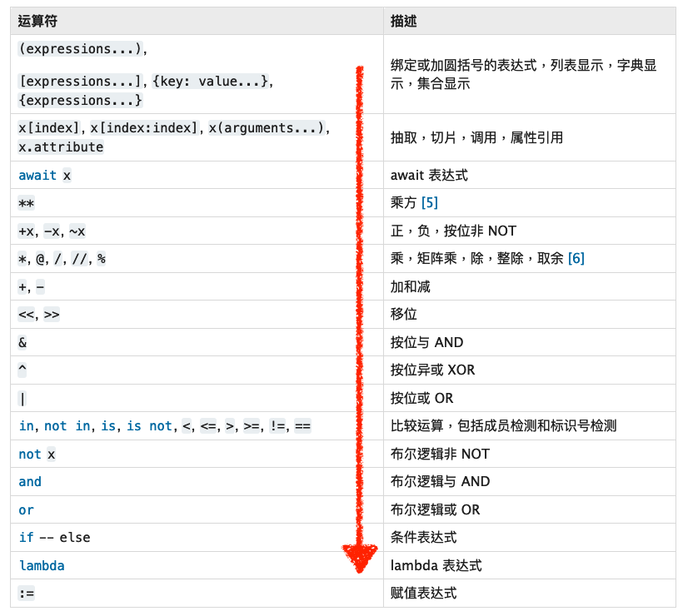Open footnote [6] after 取余
This screenshot has width=683, height=616.
(576, 259)
